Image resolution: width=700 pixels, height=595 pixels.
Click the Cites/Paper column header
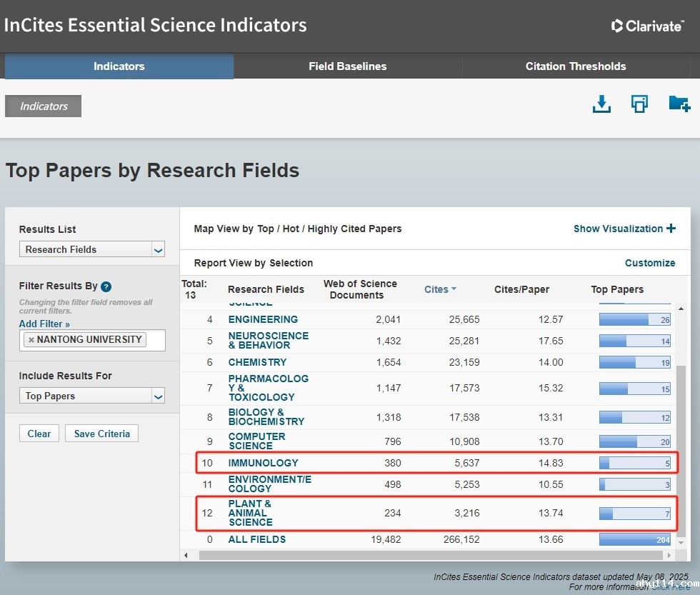pyautogui.click(x=521, y=289)
